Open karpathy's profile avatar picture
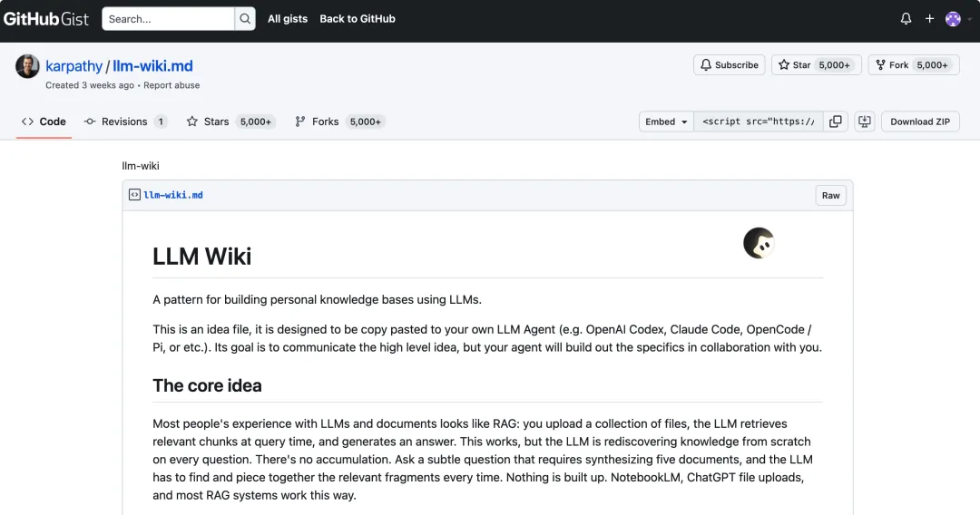 (x=28, y=66)
